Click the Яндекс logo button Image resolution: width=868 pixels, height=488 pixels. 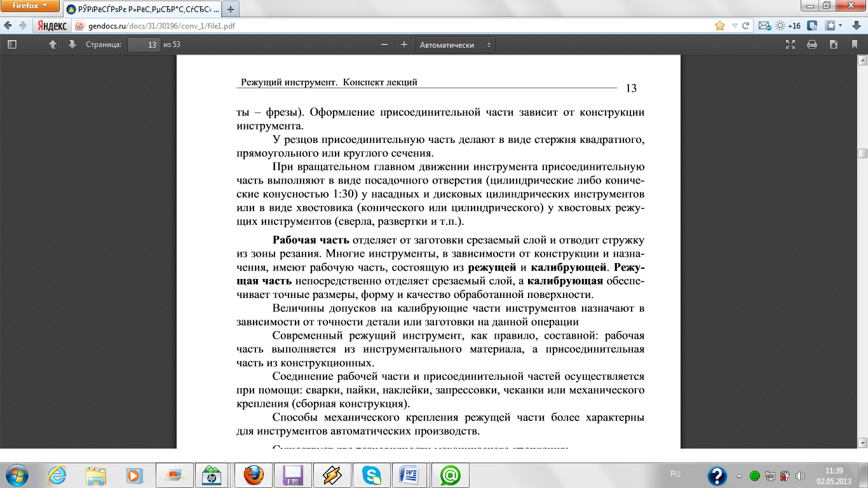[53, 26]
